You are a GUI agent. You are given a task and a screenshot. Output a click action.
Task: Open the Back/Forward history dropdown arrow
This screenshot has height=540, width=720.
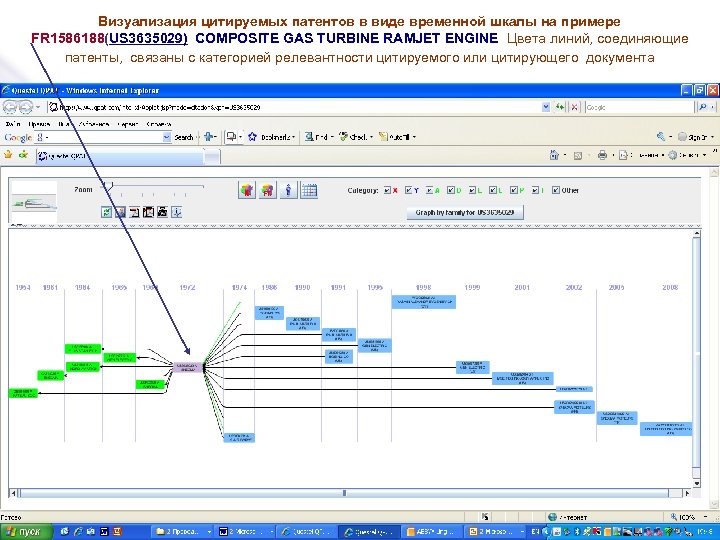[38, 107]
